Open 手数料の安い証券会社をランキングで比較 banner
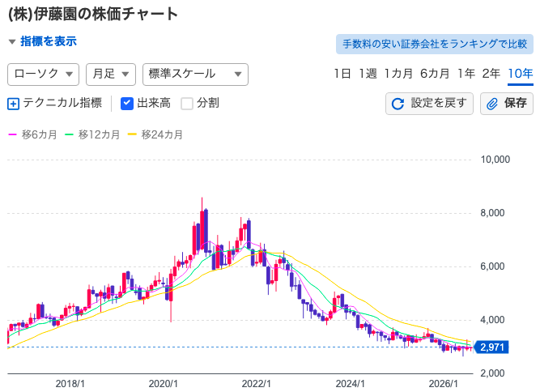The image size is (540, 392). (x=435, y=44)
